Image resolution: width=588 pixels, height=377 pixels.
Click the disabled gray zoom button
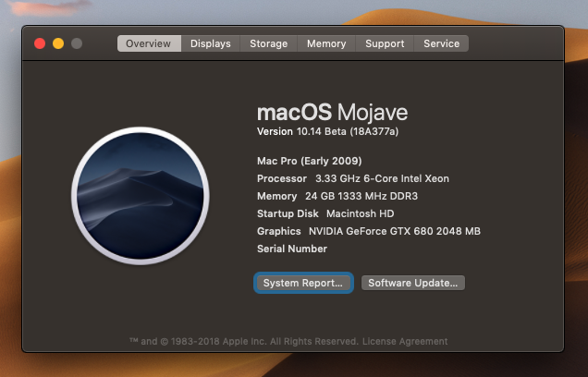click(77, 43)
